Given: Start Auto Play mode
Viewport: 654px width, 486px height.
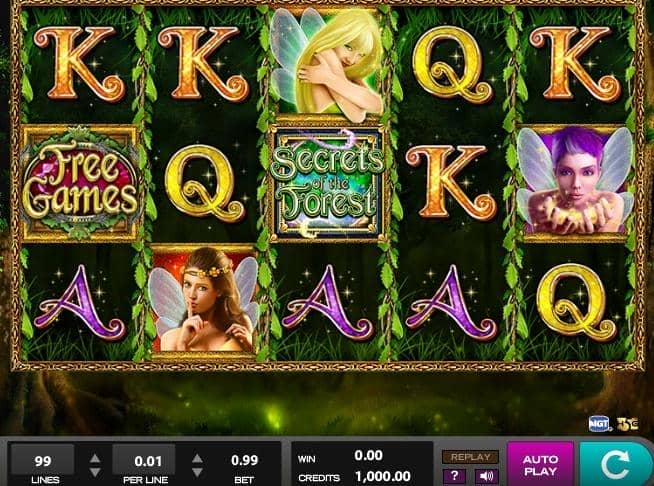Looking at the screenshot, I should click(541, 464).
